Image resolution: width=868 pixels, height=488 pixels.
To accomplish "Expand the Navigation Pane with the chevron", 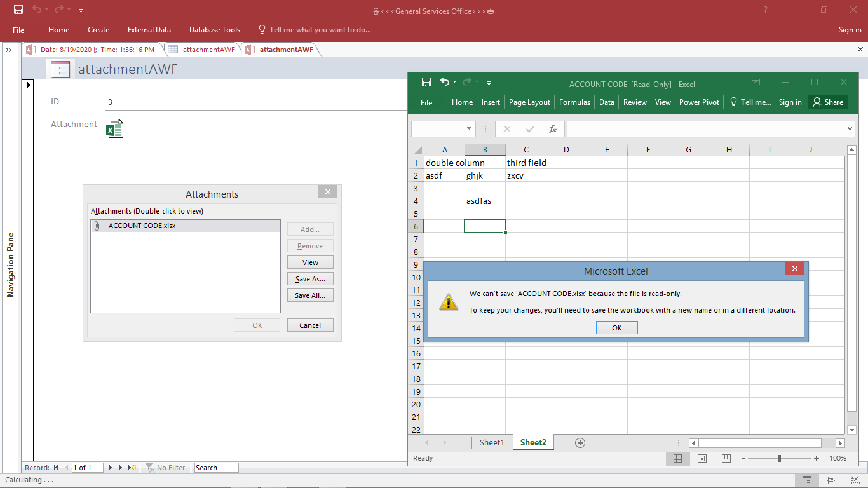I will 10,50.
